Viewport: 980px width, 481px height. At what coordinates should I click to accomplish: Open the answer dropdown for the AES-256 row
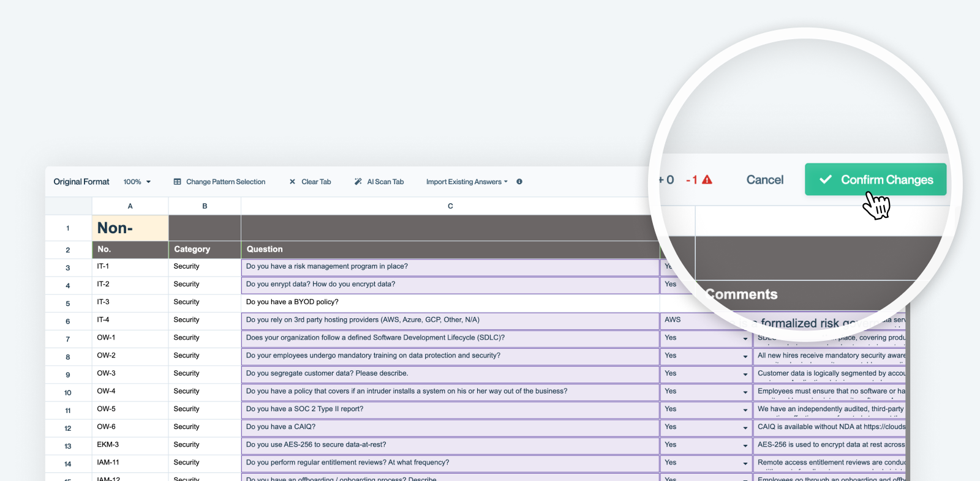745,445
